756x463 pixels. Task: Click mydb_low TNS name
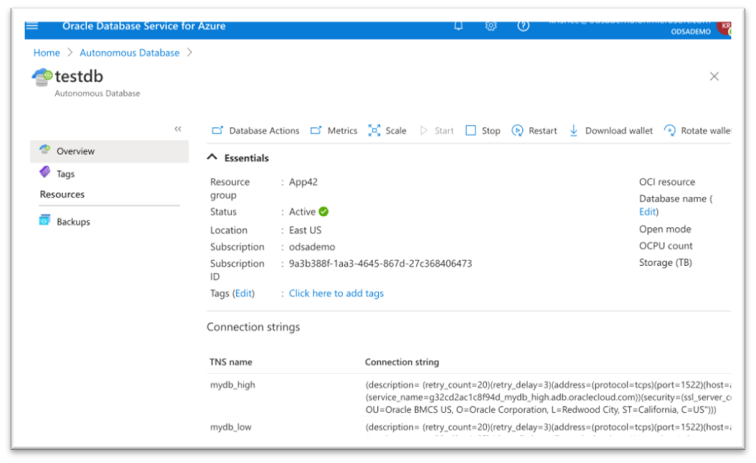[230, 427]
